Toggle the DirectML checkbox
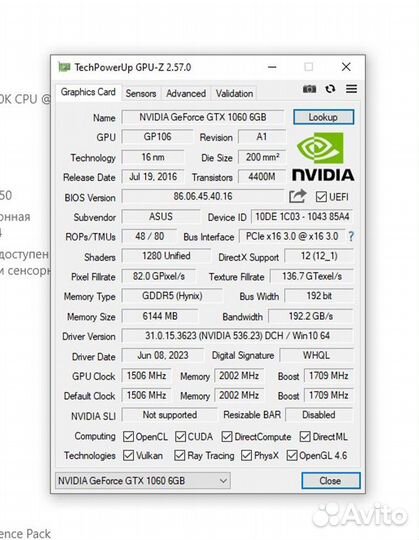This screenshot has width=419, height=540. tap(305, 437)
